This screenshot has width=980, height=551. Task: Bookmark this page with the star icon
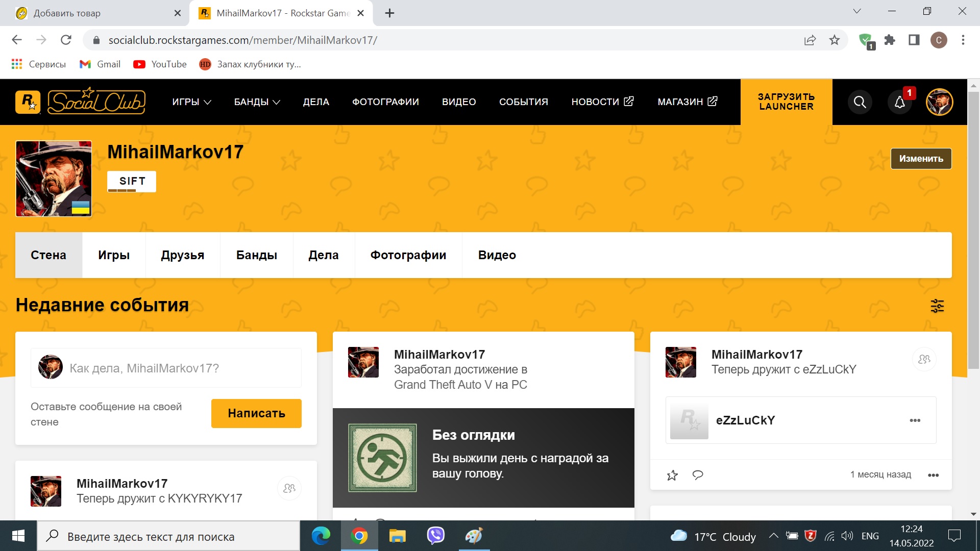(x=835, y=40)
